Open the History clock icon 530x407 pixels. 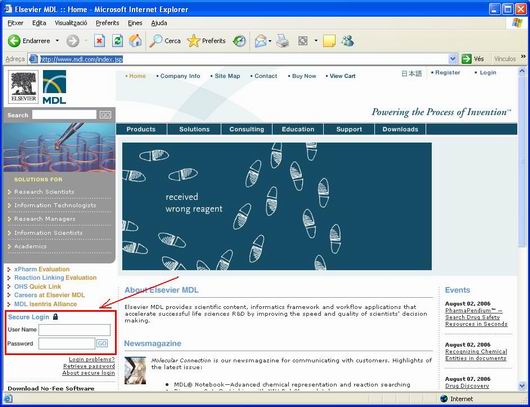click(239, 41)
